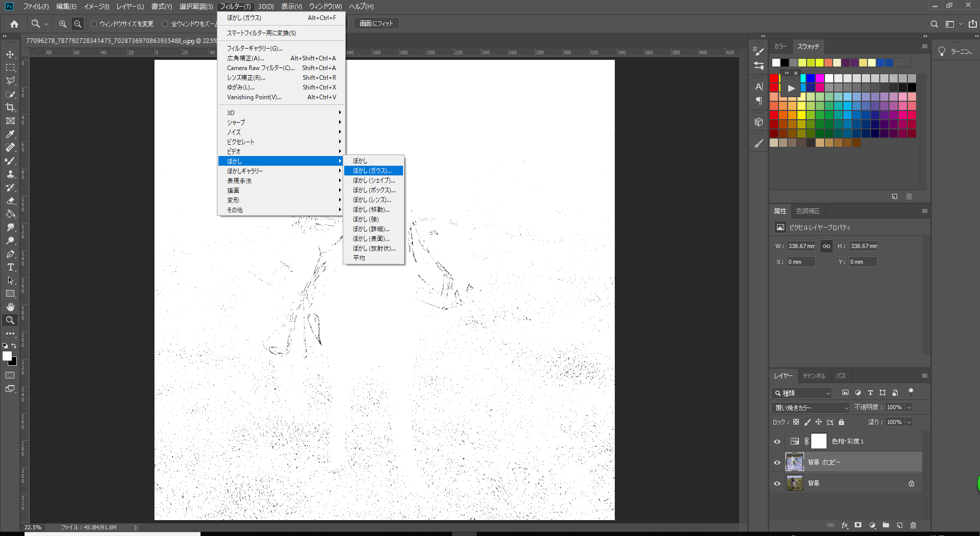Screen dimensions: 980x536
Task: Select the Horizontal Type tool
Action: click(x=10, y=267)
